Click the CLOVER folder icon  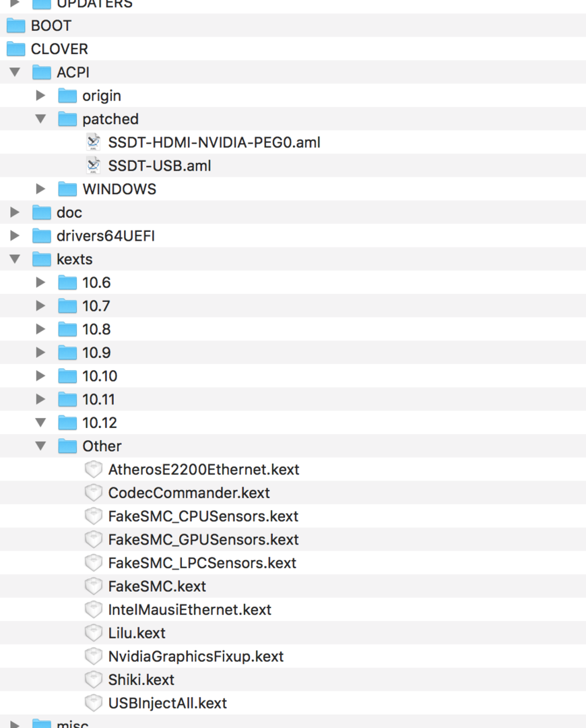click(x=15, y=49)
